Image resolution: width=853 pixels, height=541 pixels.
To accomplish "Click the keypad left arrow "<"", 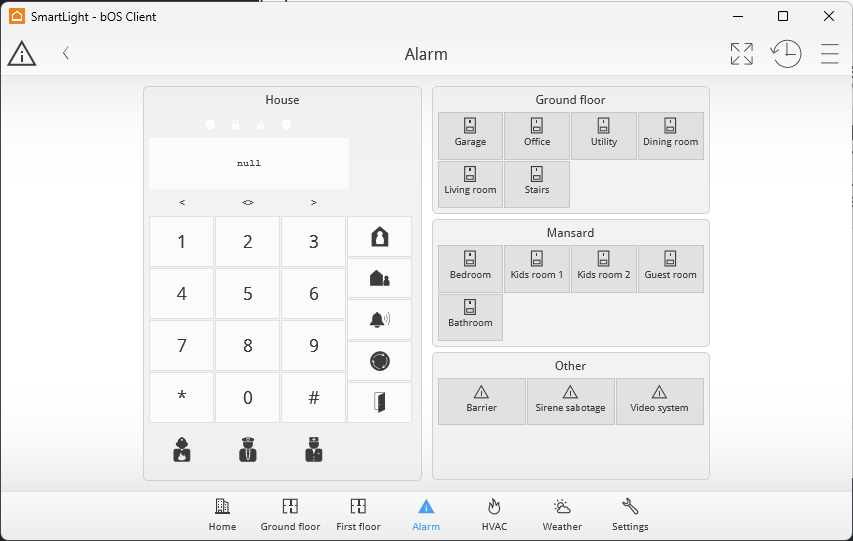I will [x=182, y=202].
